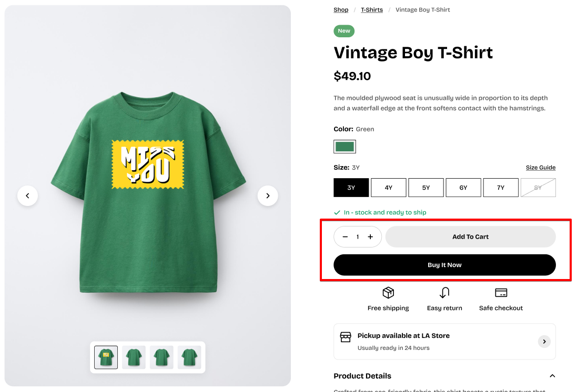Viewport: 577px width, 392px height.
Task: Click the LA Store pickup storefront icon
Action: [346, 337]
